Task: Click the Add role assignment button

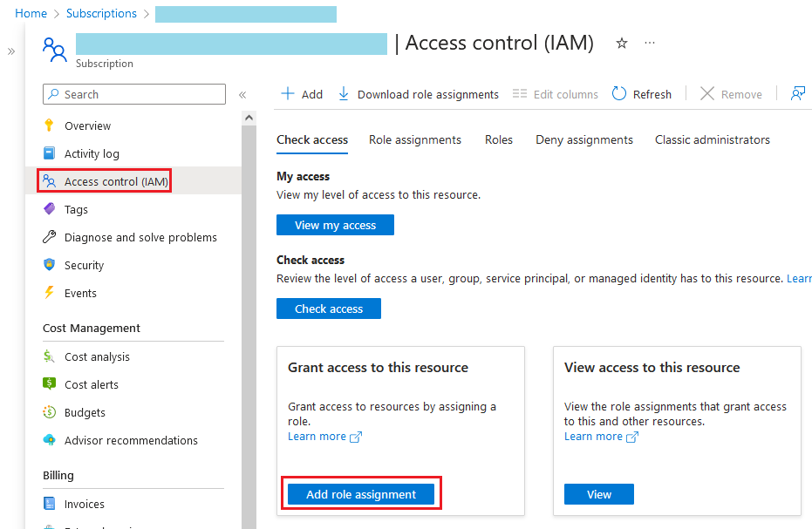Action: coord(361,494)
